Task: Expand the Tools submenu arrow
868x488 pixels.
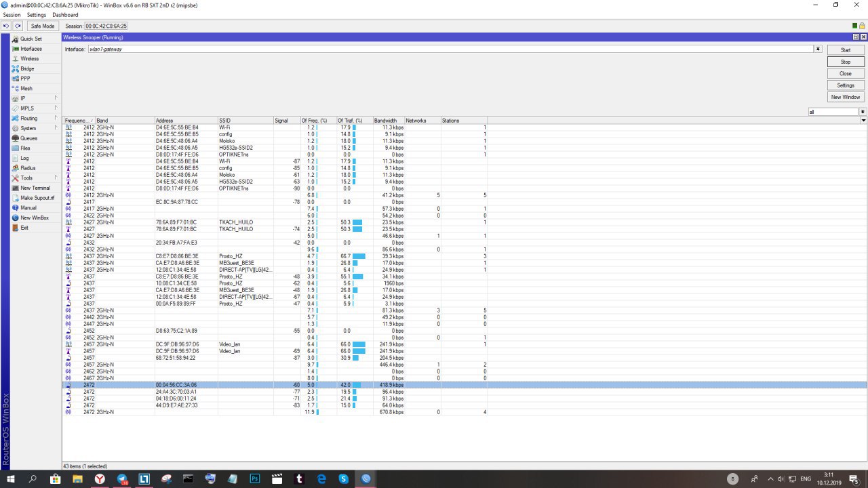Action: (56, 178)
